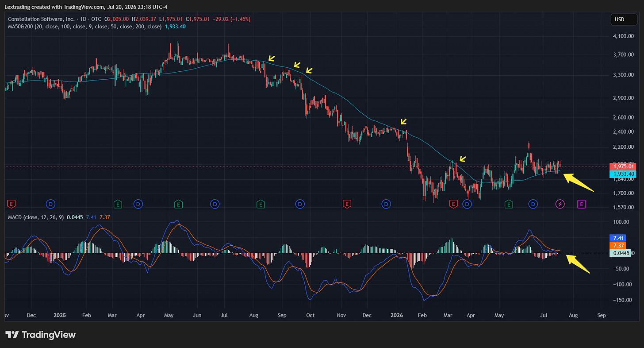Click the 3,300.00 price axis label

624,75
